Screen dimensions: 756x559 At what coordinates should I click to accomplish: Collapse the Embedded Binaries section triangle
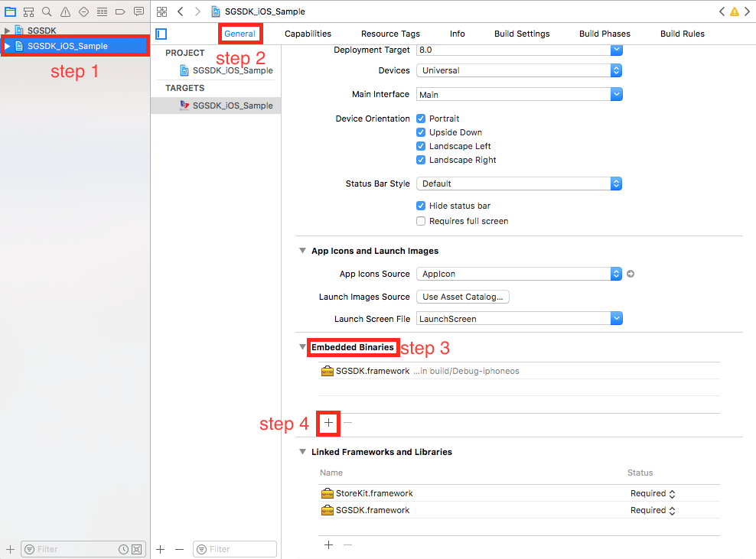pyautogui.click(x=302, y=346)
